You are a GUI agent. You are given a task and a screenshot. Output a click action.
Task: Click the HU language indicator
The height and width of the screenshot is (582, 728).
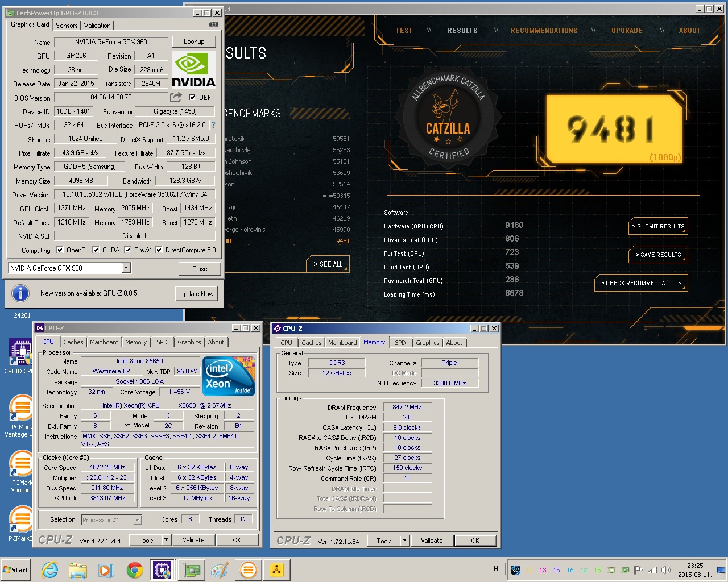[x=498, y=569]
